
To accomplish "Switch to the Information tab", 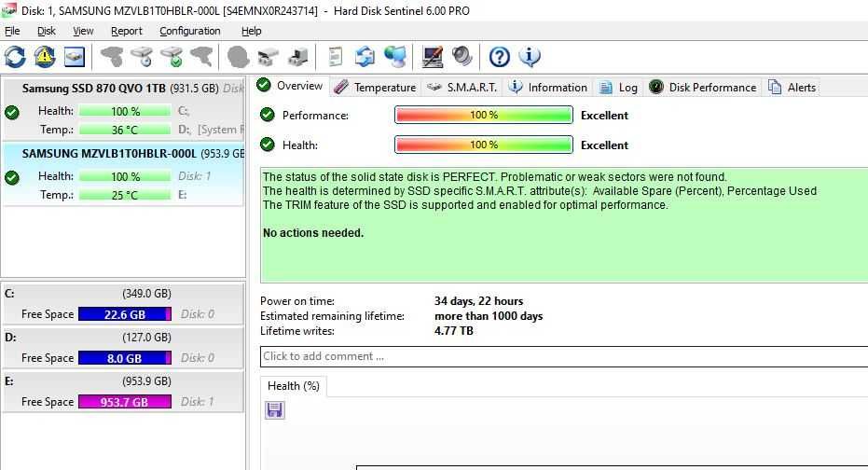I will point(548,88).
